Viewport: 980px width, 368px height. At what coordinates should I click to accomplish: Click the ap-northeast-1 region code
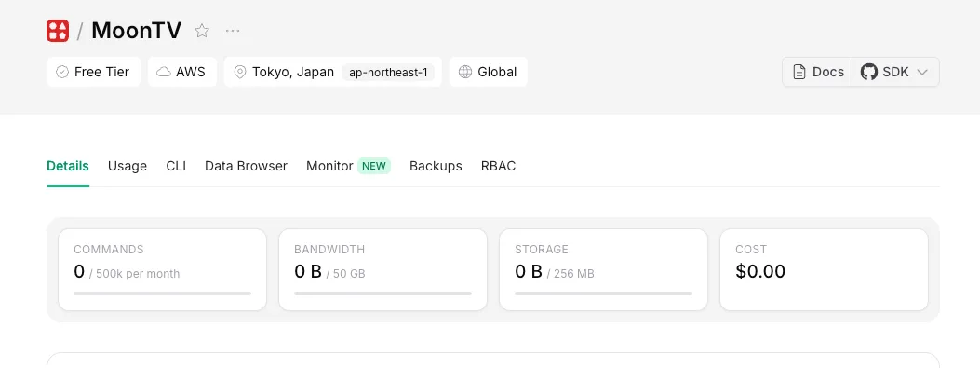(x=388, y=73)
